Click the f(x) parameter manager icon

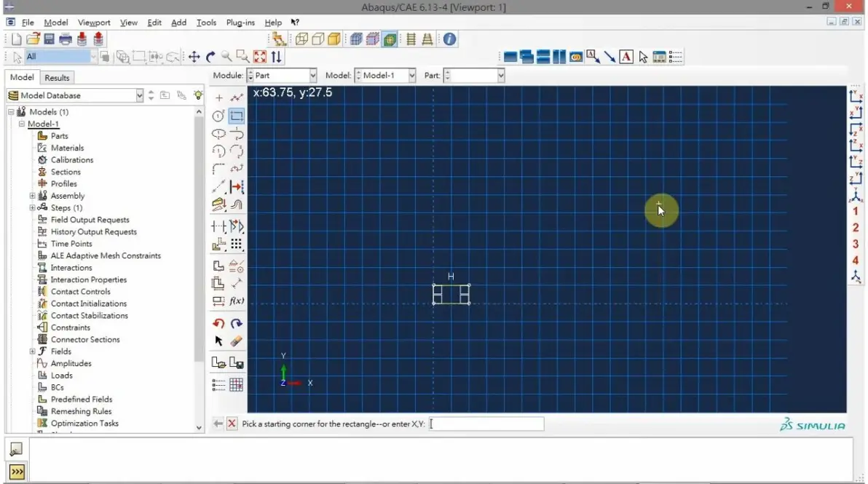[237, 301]
